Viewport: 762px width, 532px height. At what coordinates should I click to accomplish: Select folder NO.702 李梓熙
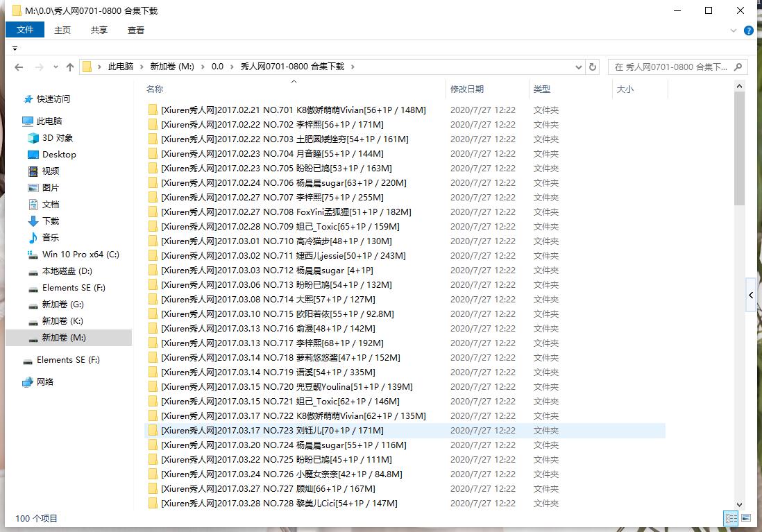tap(272, 125)
